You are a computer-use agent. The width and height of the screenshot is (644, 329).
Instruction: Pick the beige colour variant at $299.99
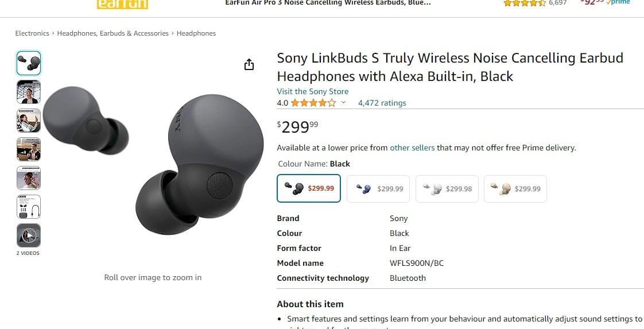coord(515,189)
